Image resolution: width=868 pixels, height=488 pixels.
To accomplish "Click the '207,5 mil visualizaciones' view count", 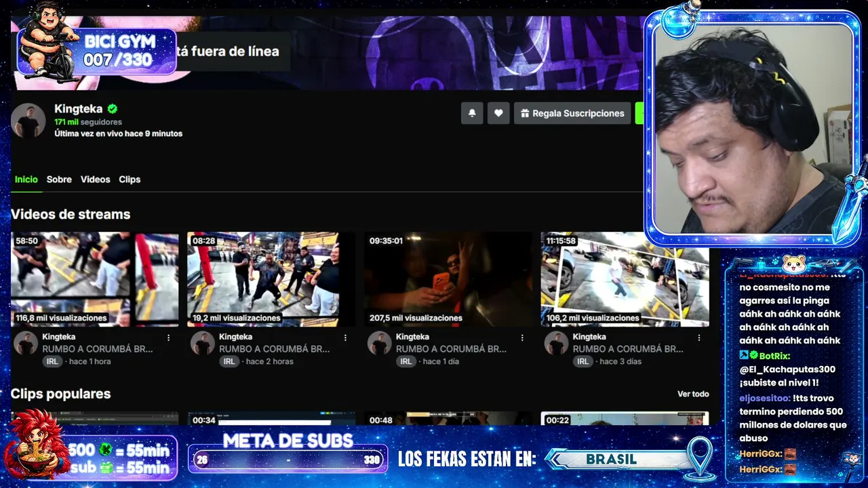I will click(416, 318).
